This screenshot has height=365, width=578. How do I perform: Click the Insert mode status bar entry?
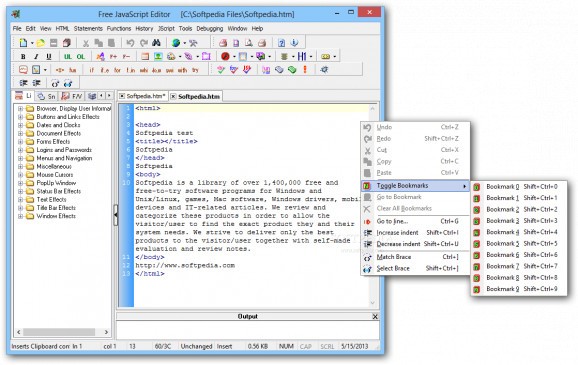click(x=224, y=347)
